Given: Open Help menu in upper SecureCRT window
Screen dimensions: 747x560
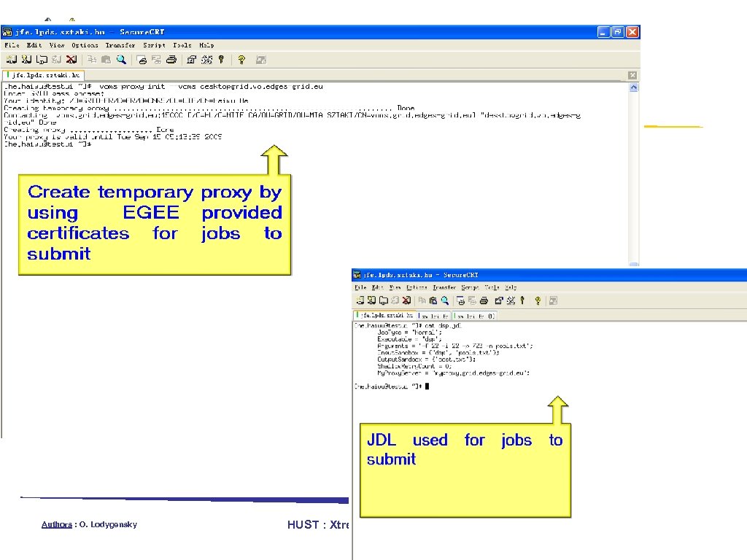Looking at the screenshot, I should tap(206, 45).
